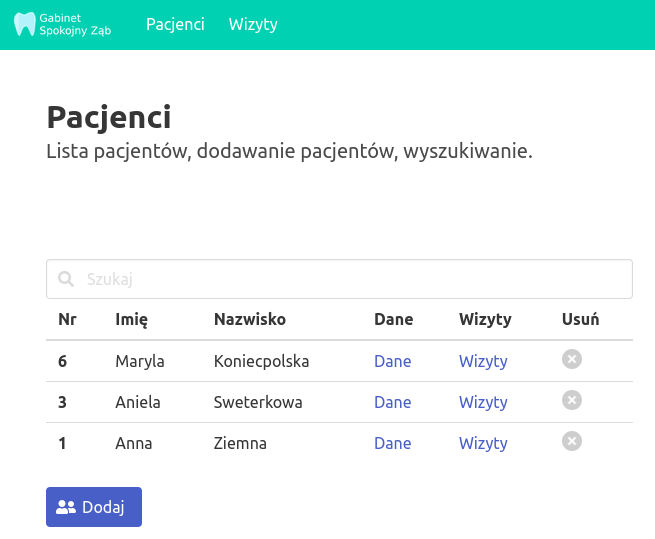Open the Pacjenci navigation tab
Viewport: 655px width, 539px height.
pos(175,24)
